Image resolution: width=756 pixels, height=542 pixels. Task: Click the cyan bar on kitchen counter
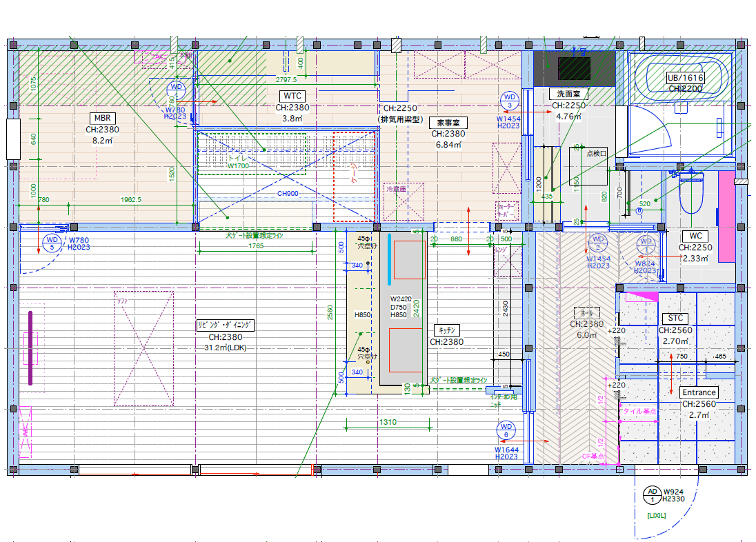[x=390, y=259]
